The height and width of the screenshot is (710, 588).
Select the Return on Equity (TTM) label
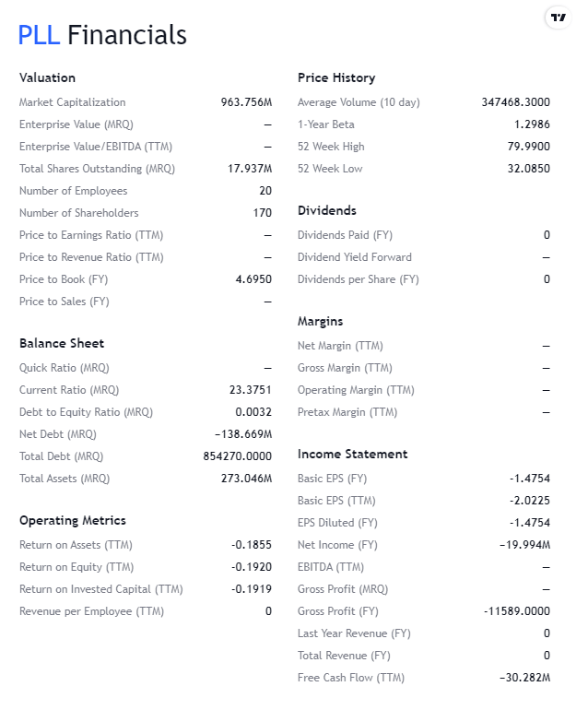[76, 567]
